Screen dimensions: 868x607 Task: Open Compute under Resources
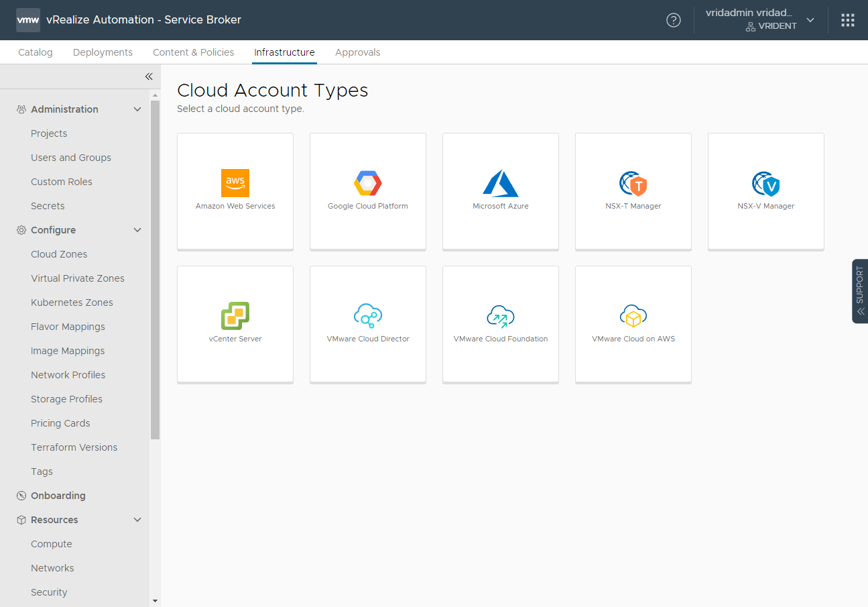(x=52, y=544)
